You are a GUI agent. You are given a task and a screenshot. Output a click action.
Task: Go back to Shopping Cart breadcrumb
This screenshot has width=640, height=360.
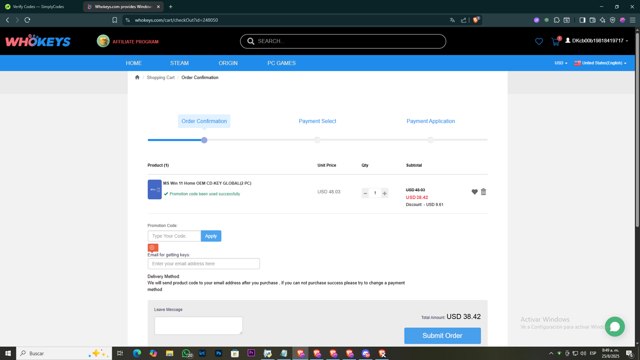pyautogui.click(x=160, y=77)
